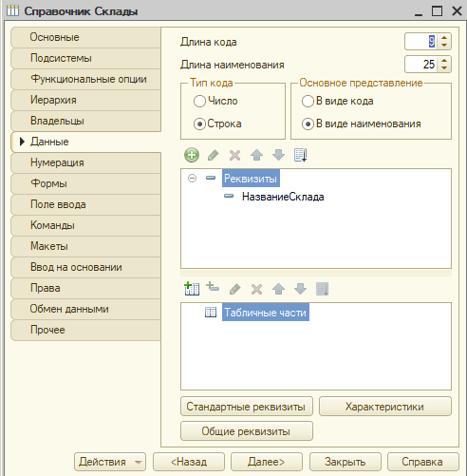Add attribute to tabular section icon
This screenshot has width=467, height=476.
point(213,287)
